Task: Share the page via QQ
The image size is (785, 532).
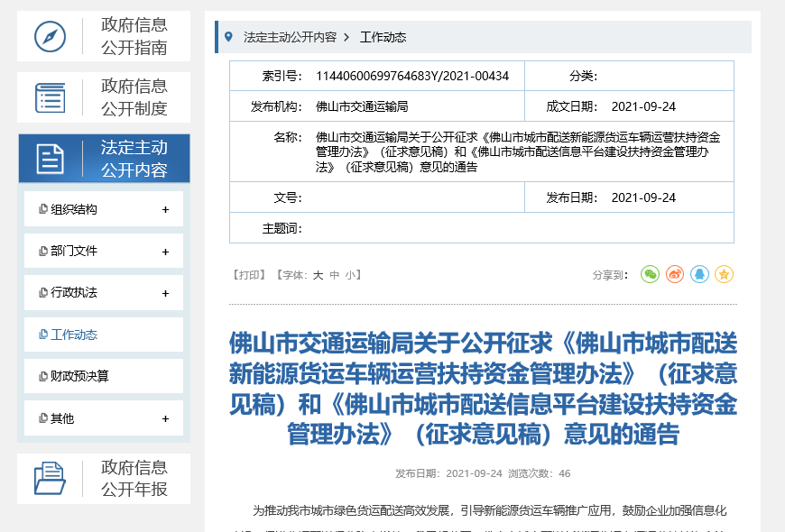Action: 699,273
